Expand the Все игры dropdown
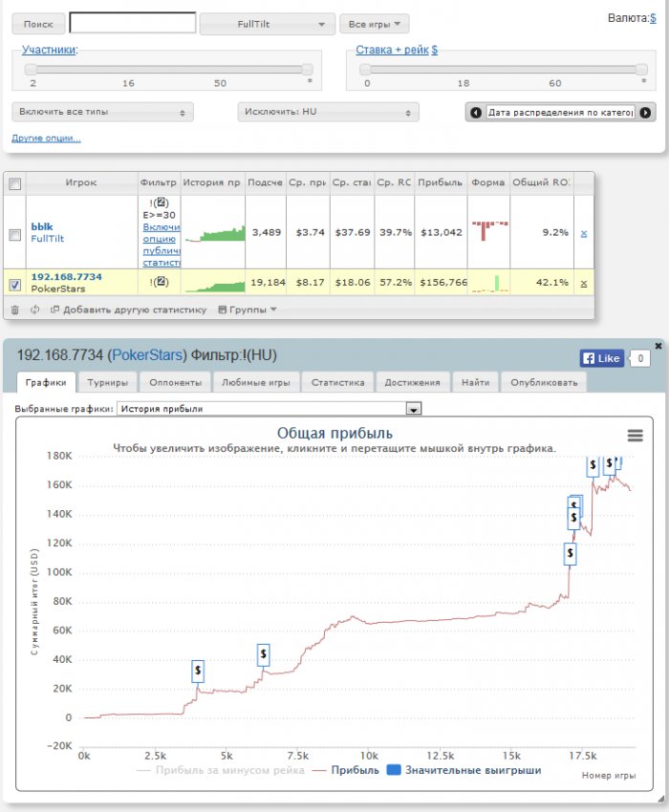The width and height of the screenshot is (669, 812). coord(374,24)
